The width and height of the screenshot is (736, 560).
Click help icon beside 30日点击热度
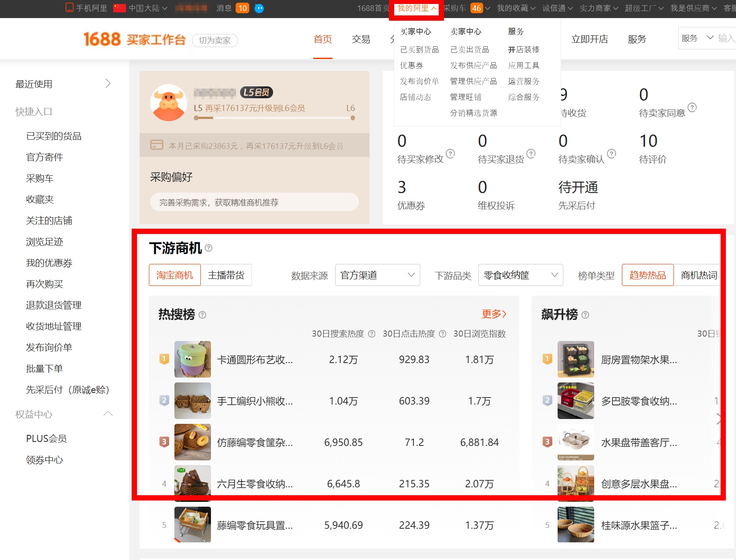(x=443, y=334)
